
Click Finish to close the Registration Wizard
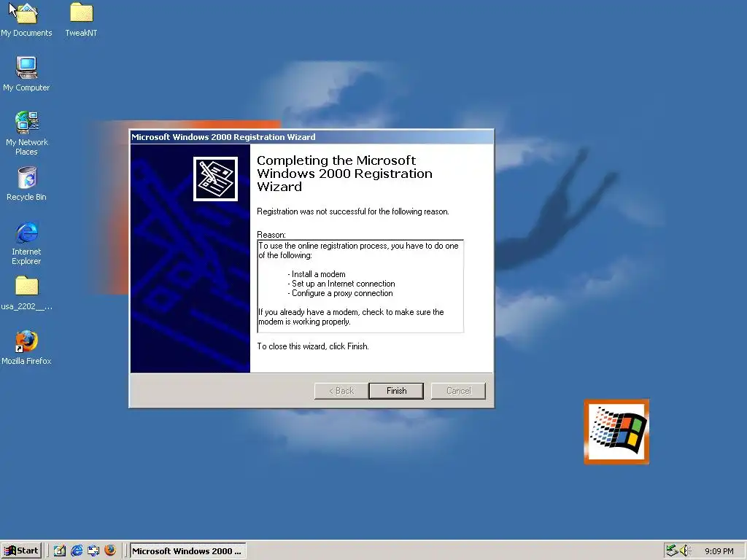tap(396, 391)
